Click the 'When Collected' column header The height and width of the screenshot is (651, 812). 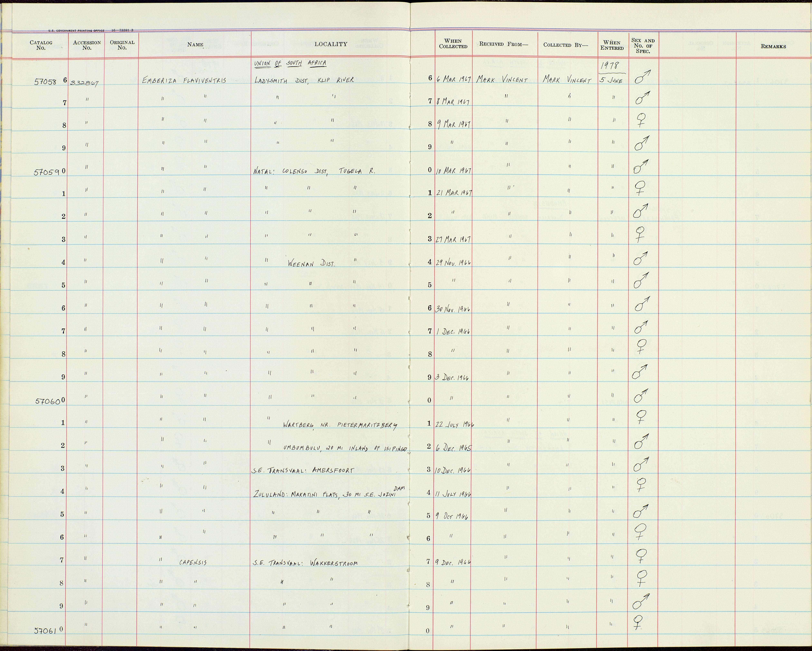tap(453, 44)
